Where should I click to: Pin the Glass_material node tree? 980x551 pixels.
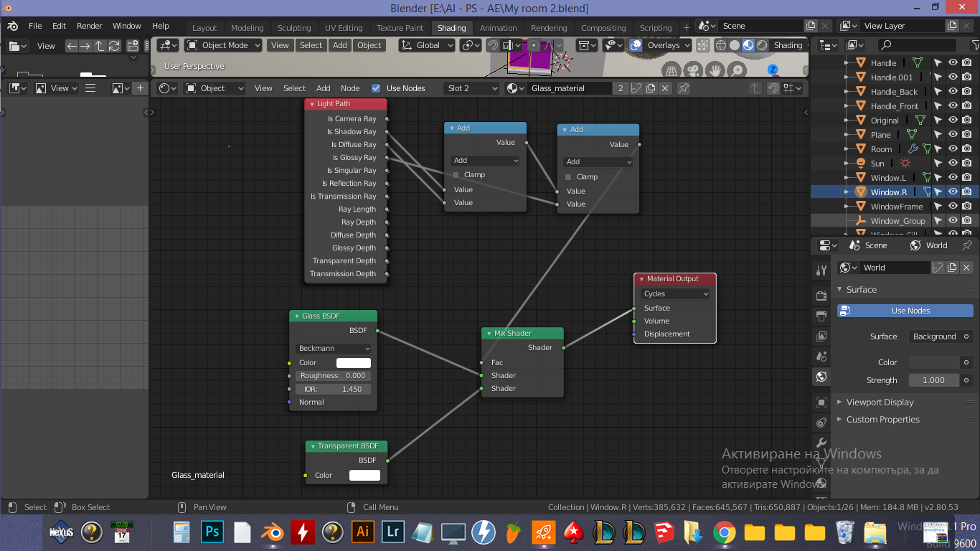coord(684,88)
